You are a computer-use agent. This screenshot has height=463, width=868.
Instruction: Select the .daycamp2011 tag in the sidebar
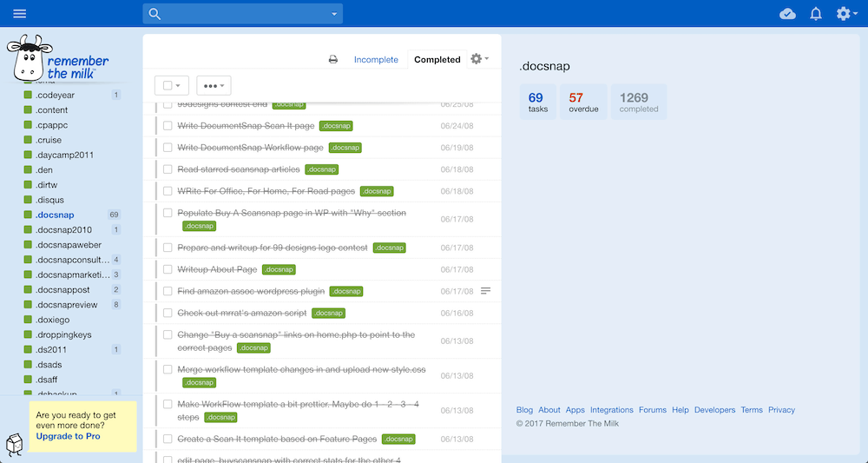pyautogui.click(x=65, y=155)
